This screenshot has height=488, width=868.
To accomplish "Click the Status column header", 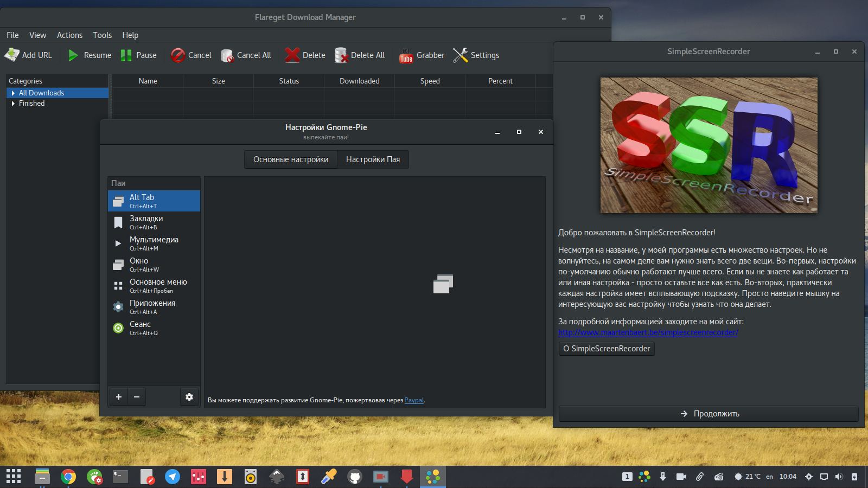I will click(x=289, y=81).
